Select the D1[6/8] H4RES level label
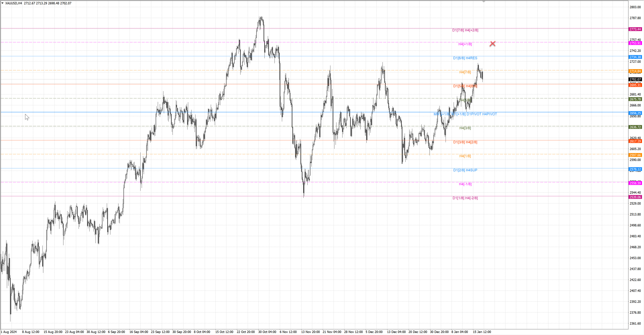644x335 pixels. pos(465,58)
